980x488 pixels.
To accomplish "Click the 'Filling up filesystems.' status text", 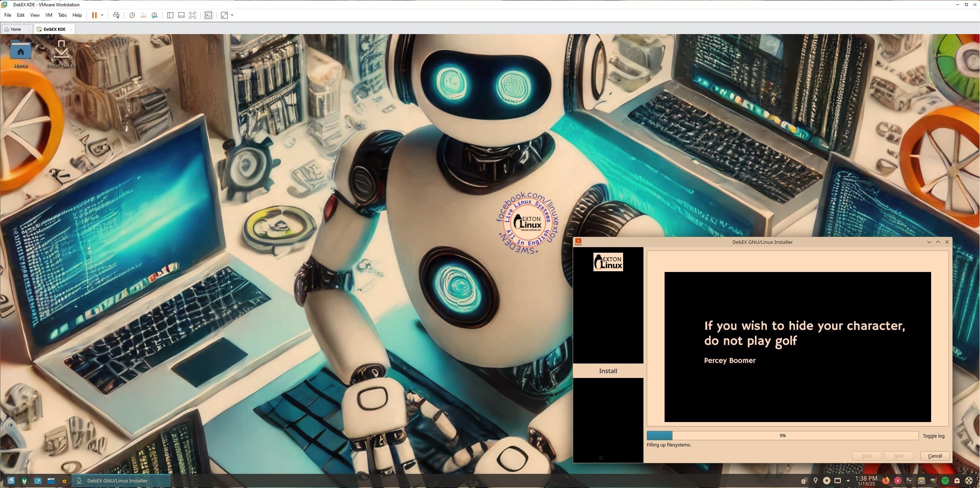I will 669,445.
